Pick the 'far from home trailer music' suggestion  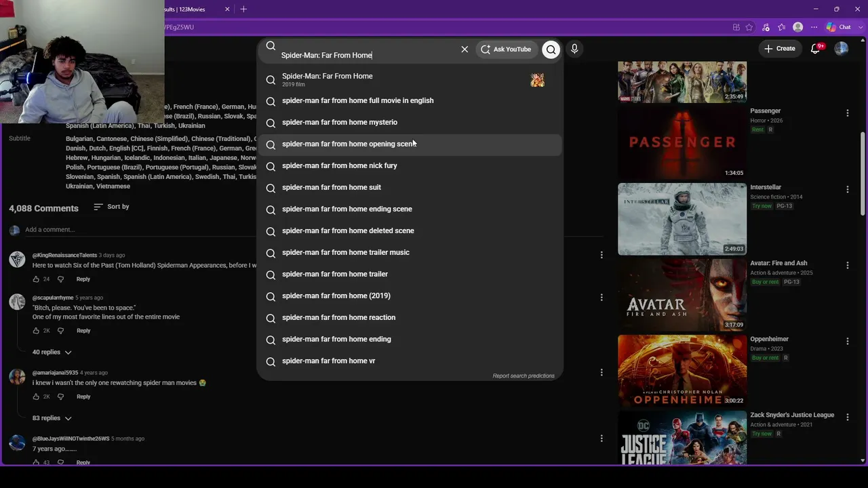[x=410, y=252]
